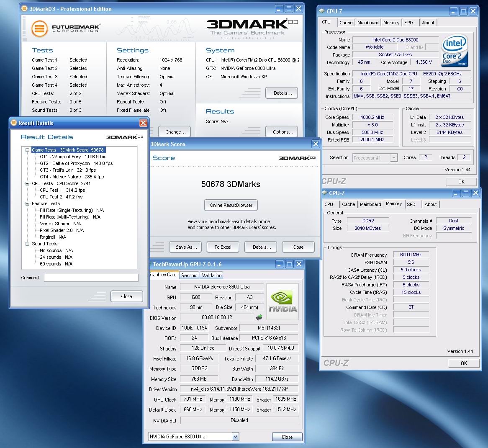
Task: Click the DRAM Frequency value 600.0 MHz
Action: click(x=411, y=255)
